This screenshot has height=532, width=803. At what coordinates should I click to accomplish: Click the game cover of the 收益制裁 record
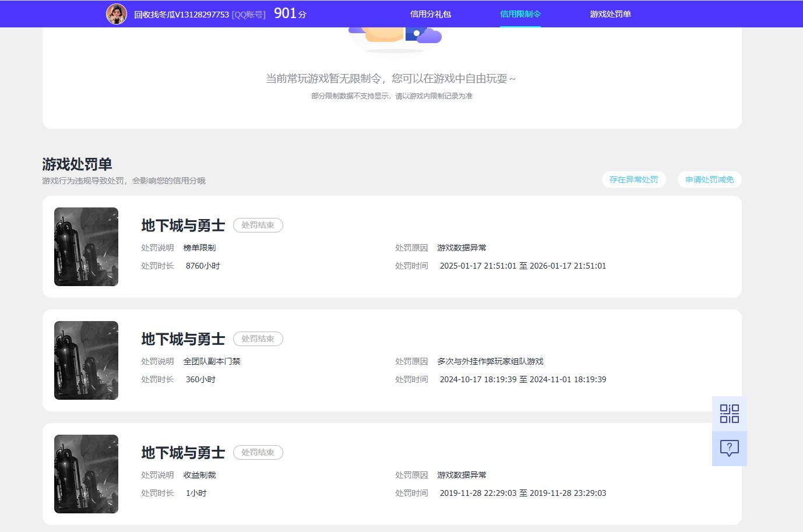(86, 474)
